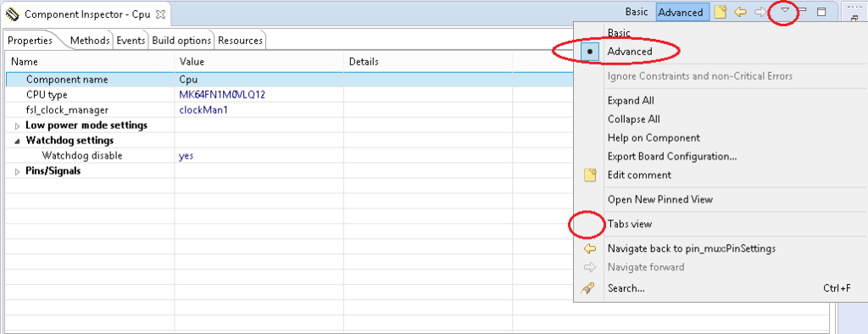Choose Edit comment menu entry
Viewport: 868px width, 334px height.
point(639,175)
